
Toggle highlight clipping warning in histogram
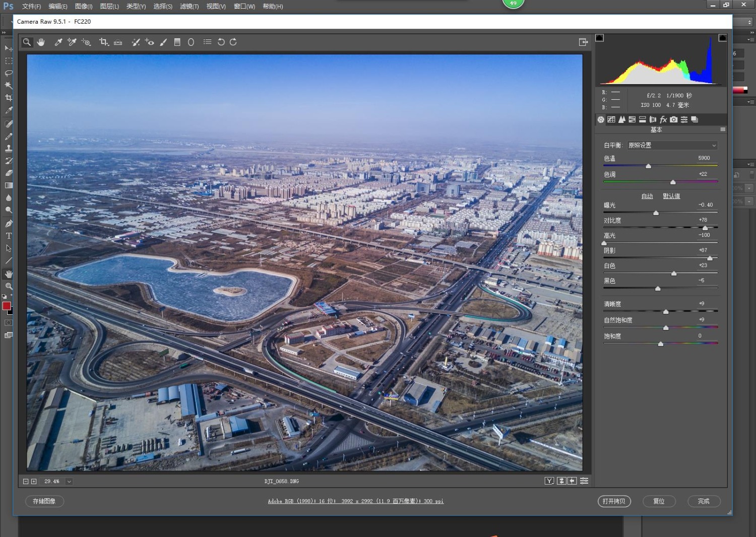coord(722,38)
